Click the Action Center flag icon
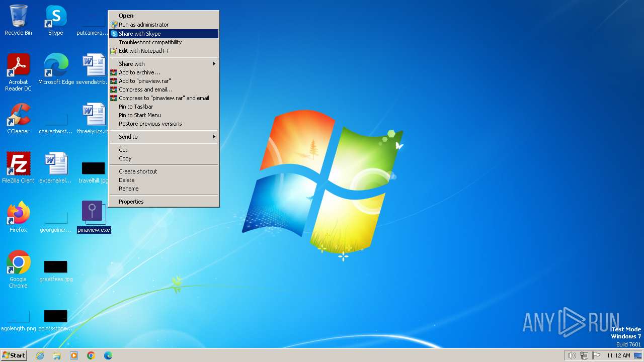The width and height of the screenshot is (644, 362). [596, 355]
